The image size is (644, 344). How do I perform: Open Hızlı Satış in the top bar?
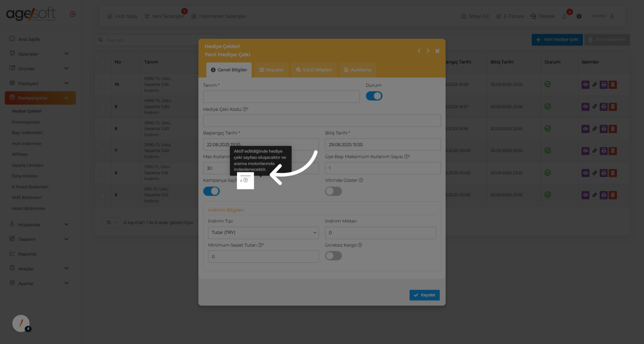122,16
